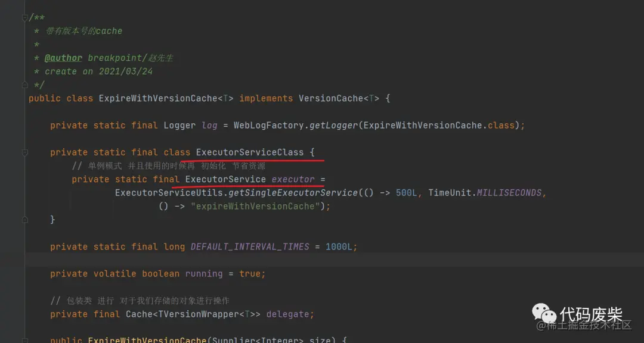Click the 'volatile' keyword
The image size is (644, 343).
[114, 274]
